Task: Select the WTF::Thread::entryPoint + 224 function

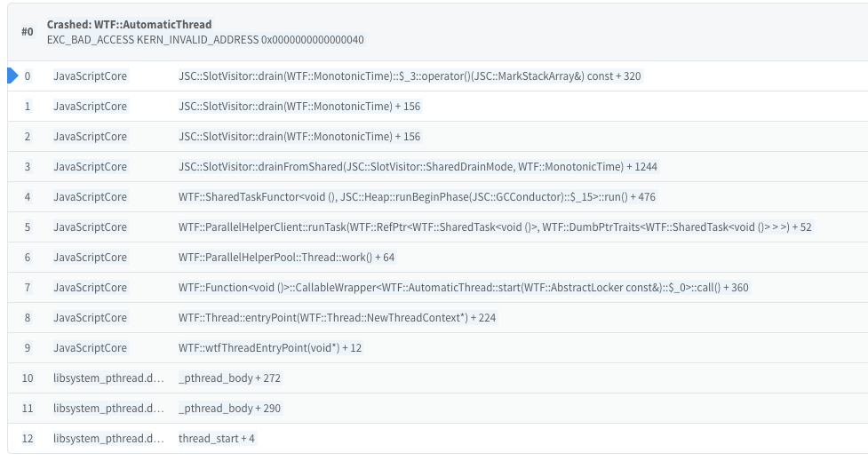Action: [x=337, y=318]
